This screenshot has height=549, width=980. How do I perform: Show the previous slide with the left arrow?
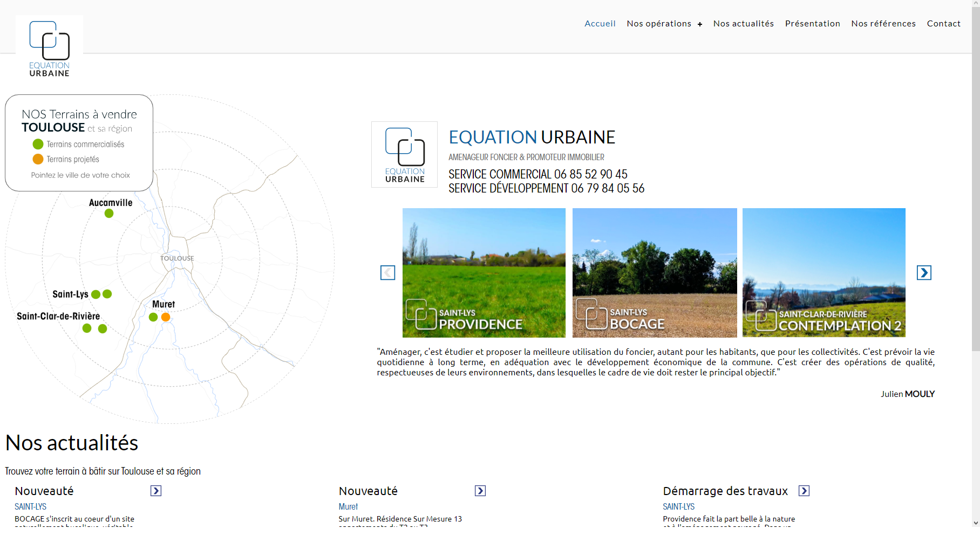[387, 272]
